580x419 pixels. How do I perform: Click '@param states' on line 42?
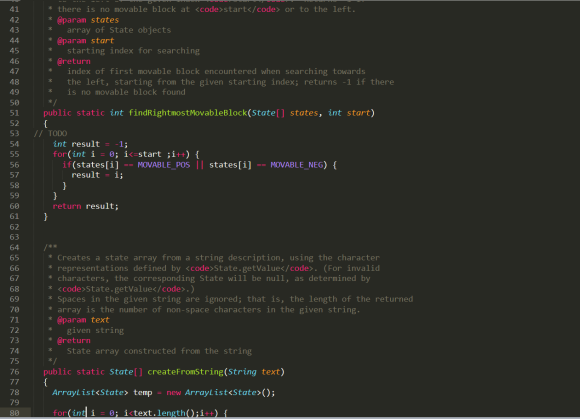coord(88,20)
